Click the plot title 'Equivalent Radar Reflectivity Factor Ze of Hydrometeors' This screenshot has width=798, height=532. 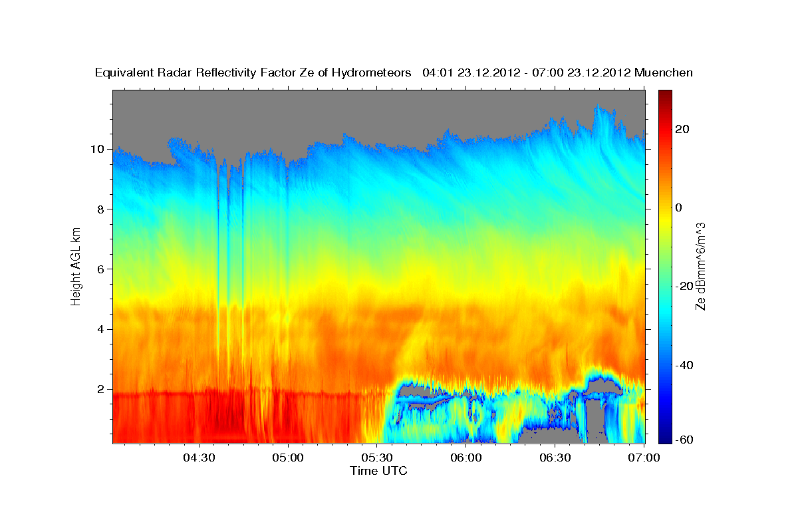[253, 73]
